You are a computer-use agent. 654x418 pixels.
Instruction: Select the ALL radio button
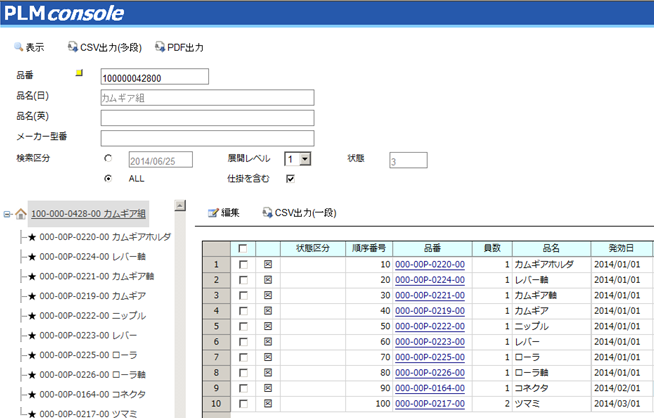coord(108,178)
